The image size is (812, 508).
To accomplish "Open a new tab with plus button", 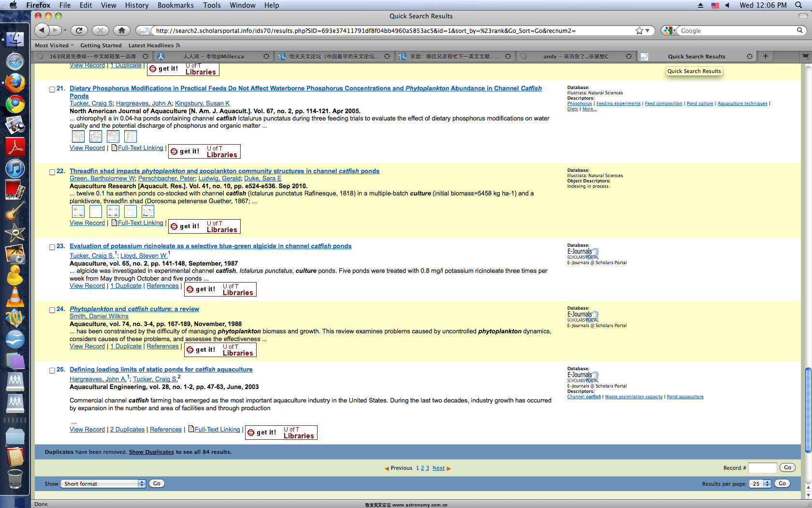I will pyautogui.click(x=766, y=56).
